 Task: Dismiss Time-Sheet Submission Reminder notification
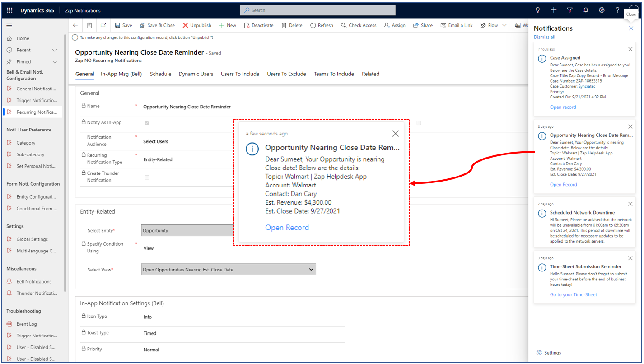(x=630, y=258)
